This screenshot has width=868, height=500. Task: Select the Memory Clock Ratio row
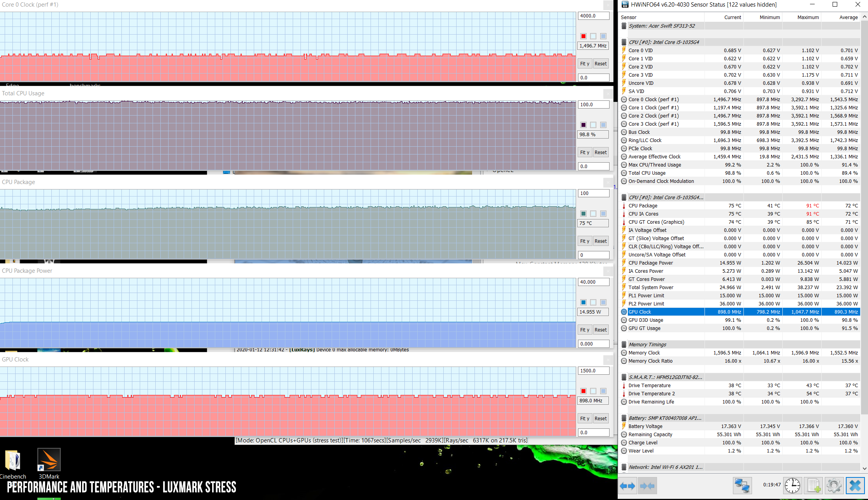739,361
